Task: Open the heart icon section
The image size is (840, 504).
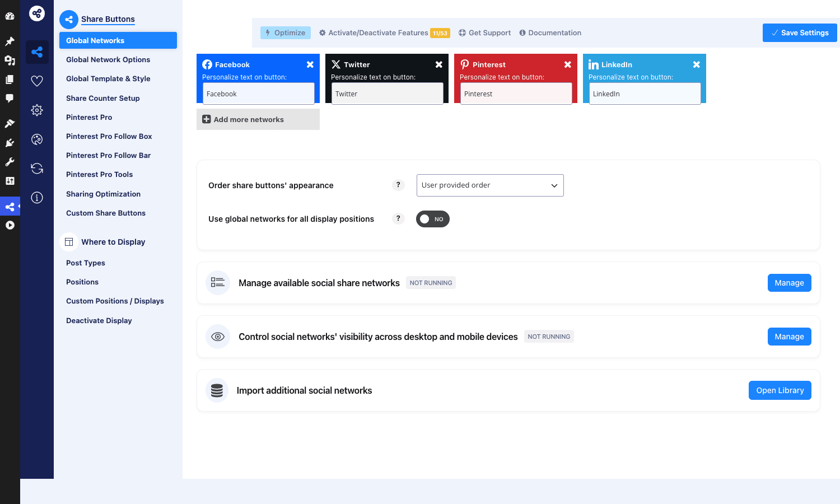Action: (37, 81)
